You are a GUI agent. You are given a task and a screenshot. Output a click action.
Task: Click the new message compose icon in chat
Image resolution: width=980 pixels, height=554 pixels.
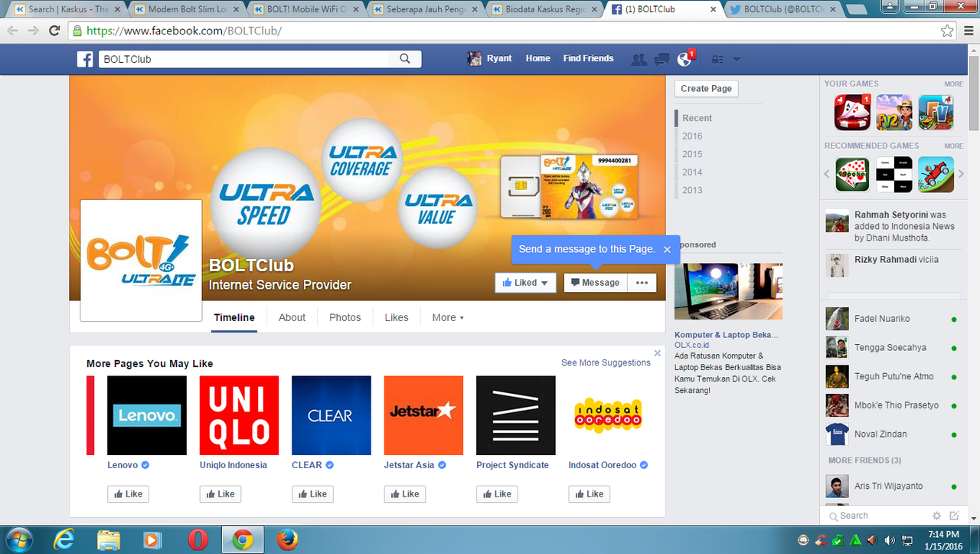coord(954,516)
